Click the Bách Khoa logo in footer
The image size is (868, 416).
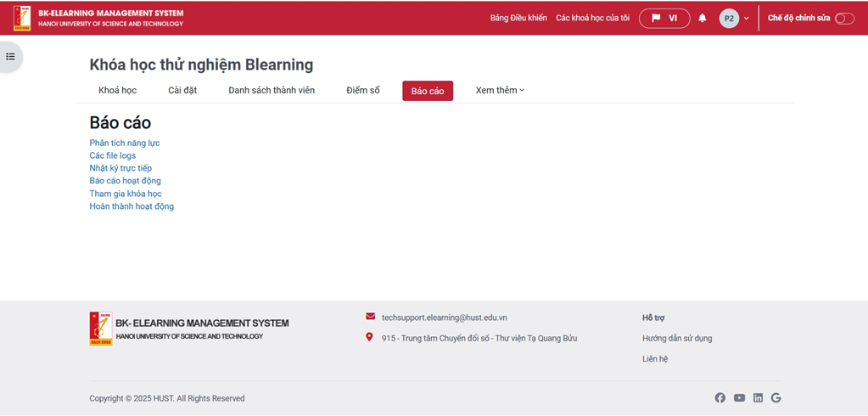(x=101, y=329)
